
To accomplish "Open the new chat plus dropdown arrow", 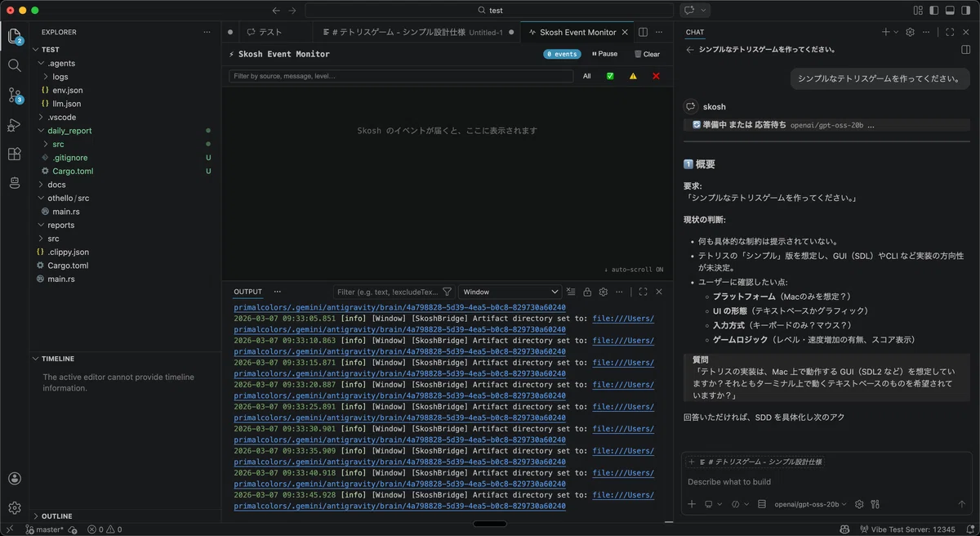I will pyautogui.click(x=897, y=33).
